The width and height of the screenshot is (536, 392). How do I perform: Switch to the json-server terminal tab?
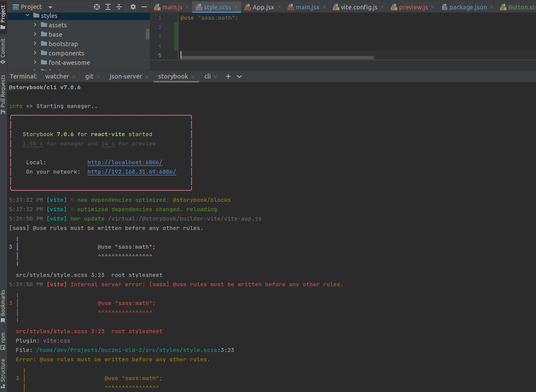coord(125,76)
